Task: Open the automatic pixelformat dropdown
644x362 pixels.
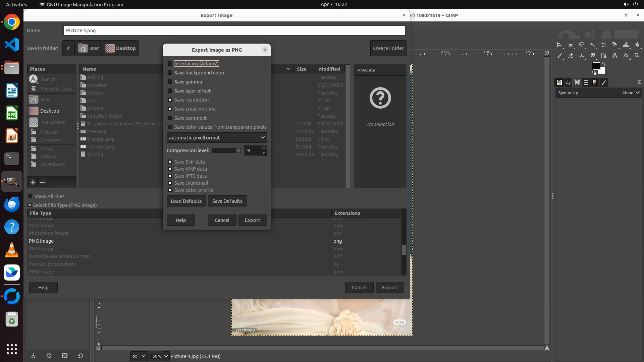Action: click(x=217, y=138)
